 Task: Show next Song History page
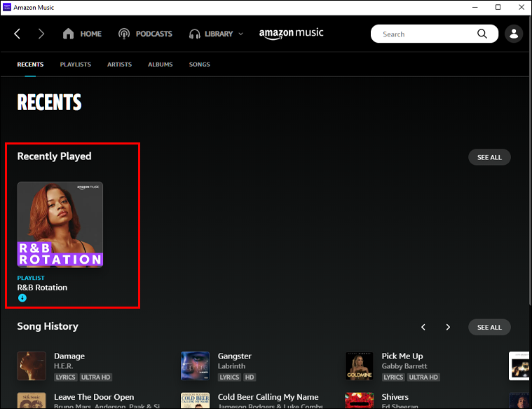pos(448,327)
